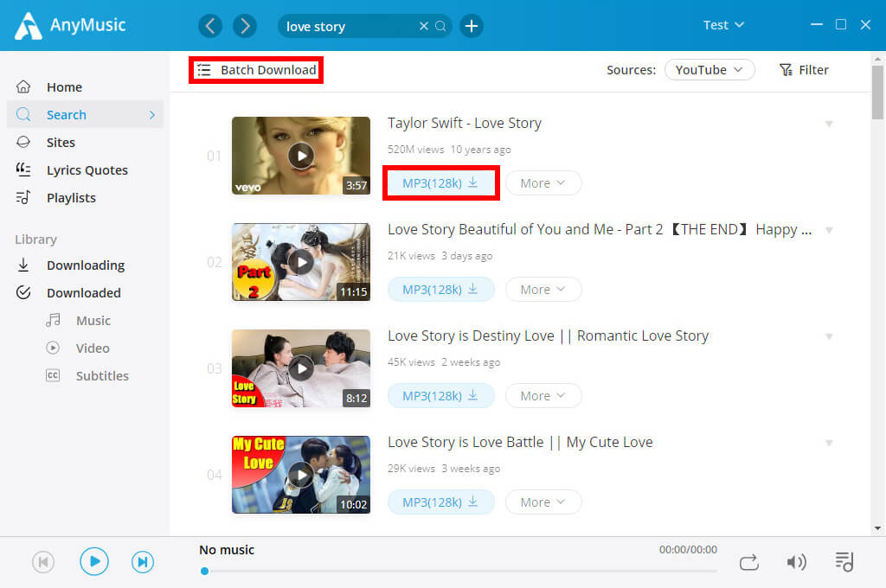Expand triangle beside Love Story is Love Battle
886x588 pixels.
(829, 443)
